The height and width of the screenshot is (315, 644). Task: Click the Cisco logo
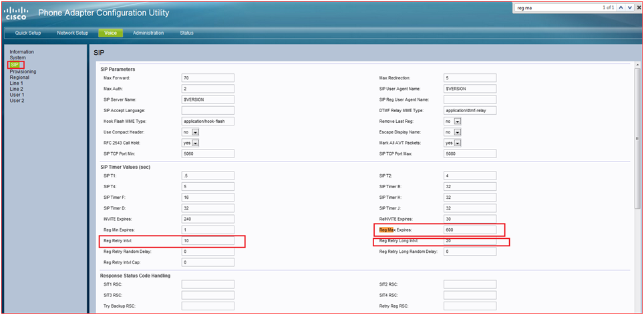[x=16, y=13]
